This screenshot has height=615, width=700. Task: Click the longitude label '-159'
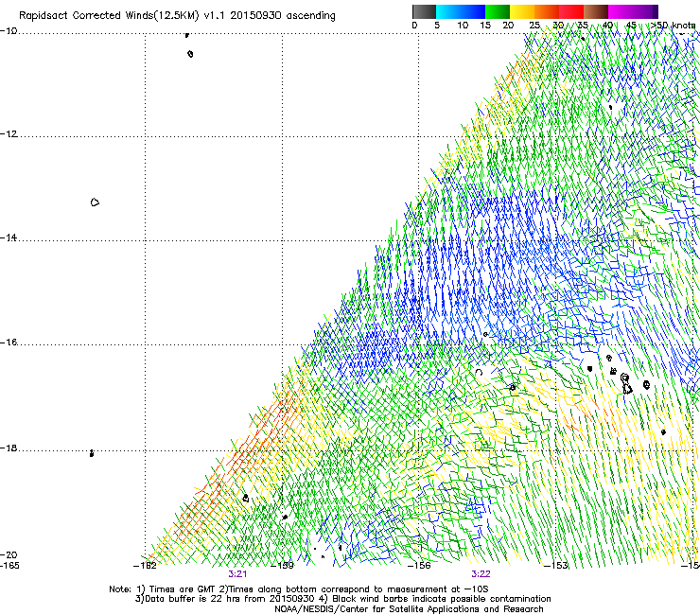click(x=283, y=566)
